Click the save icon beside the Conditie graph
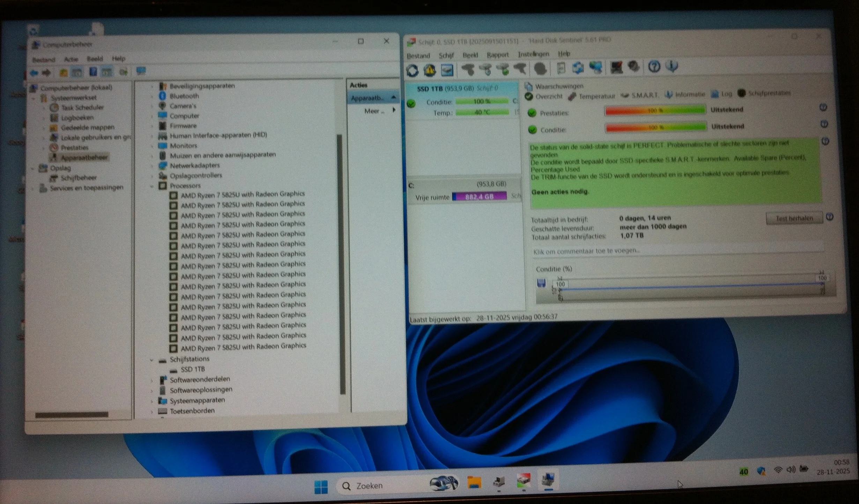Image resolution: width=859 pixels, height=504 pixels. 541,283
